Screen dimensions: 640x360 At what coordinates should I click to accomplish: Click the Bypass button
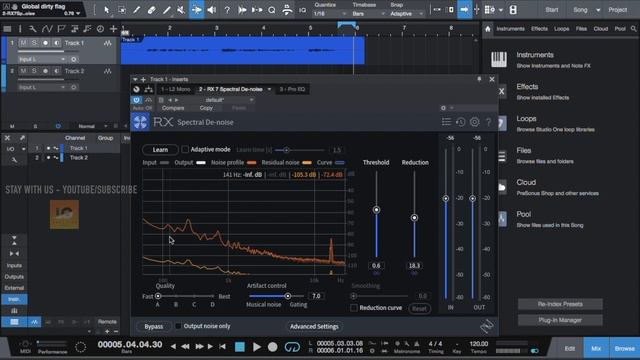point(153,327)
